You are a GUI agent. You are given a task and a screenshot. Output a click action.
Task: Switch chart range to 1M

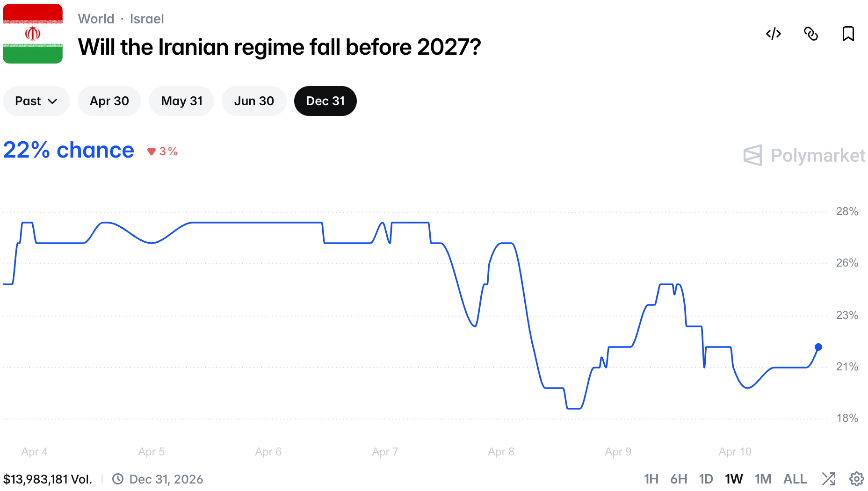763,479
